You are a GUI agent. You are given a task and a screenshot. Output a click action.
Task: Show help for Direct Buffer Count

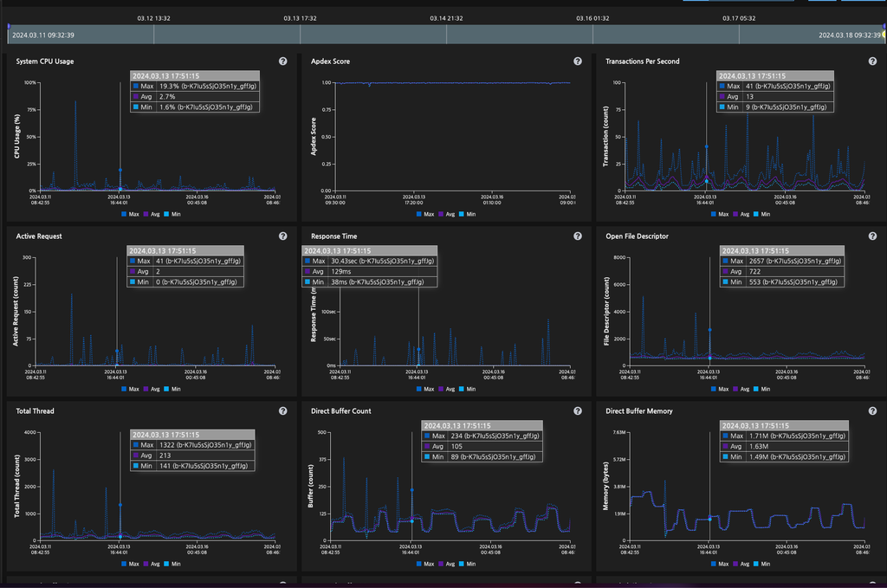click(x=578, y=411)
